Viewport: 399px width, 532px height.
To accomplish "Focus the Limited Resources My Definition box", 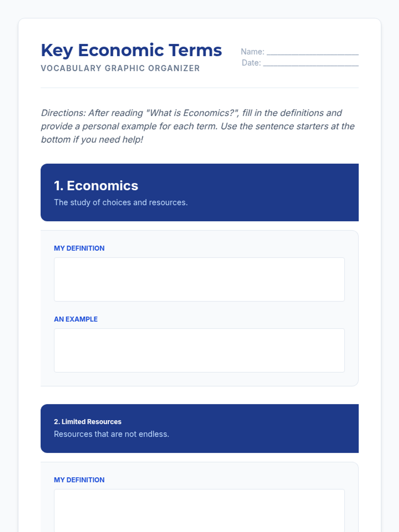I will pos(199,511).
